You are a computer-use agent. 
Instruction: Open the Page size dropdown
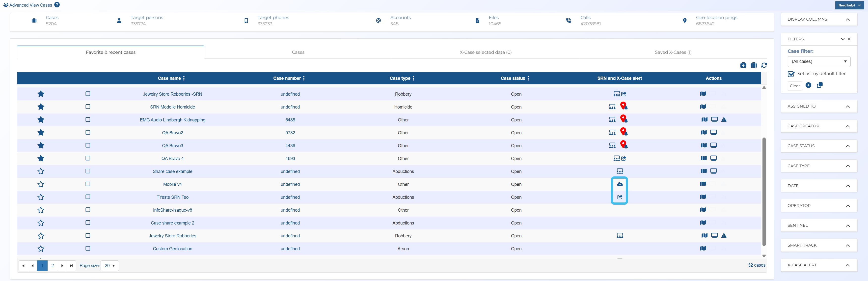(x=109, y=265)
